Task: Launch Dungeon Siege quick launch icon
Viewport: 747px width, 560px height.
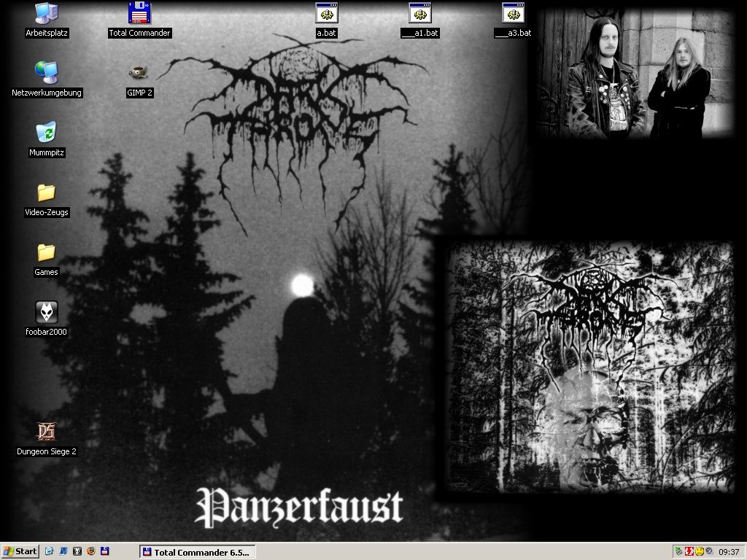Action: [x=63, y=551]
